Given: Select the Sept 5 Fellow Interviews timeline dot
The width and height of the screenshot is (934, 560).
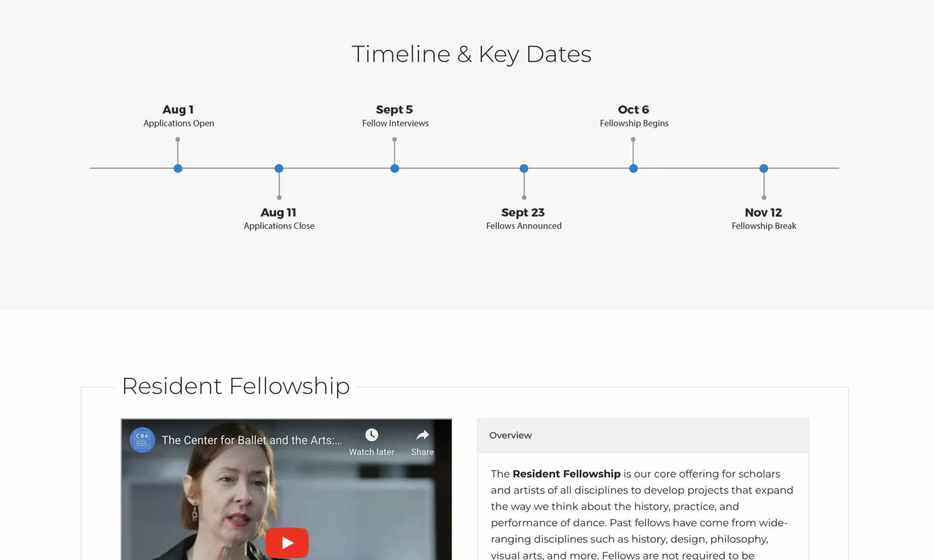Looking at the screenshot, I should (x=394, y=168).
